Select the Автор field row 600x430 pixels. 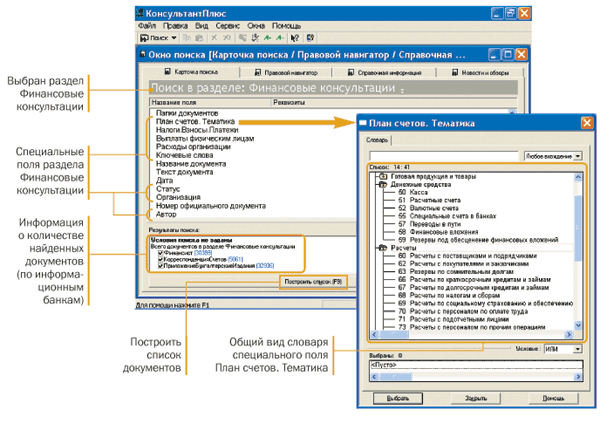pos(166,214)
